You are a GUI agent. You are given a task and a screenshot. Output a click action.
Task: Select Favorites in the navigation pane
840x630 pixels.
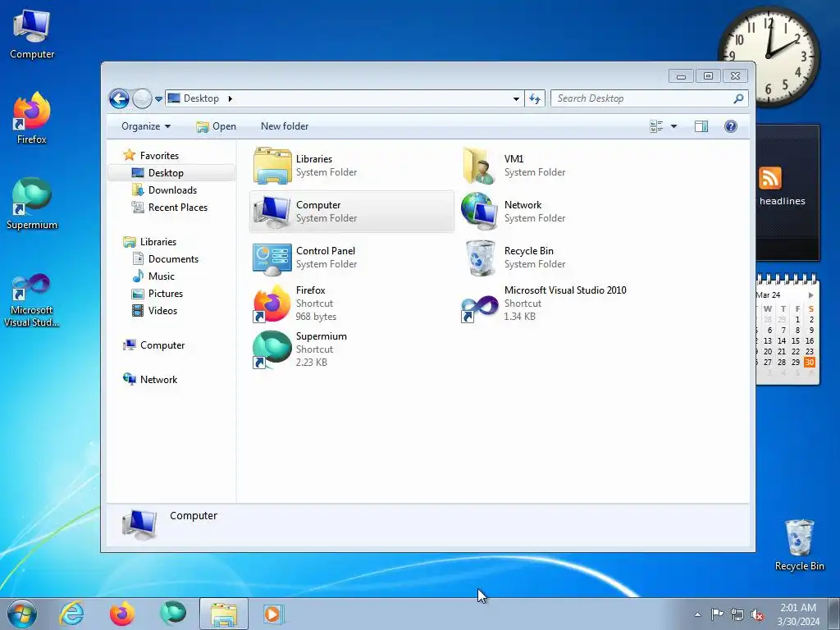point(159,155)
